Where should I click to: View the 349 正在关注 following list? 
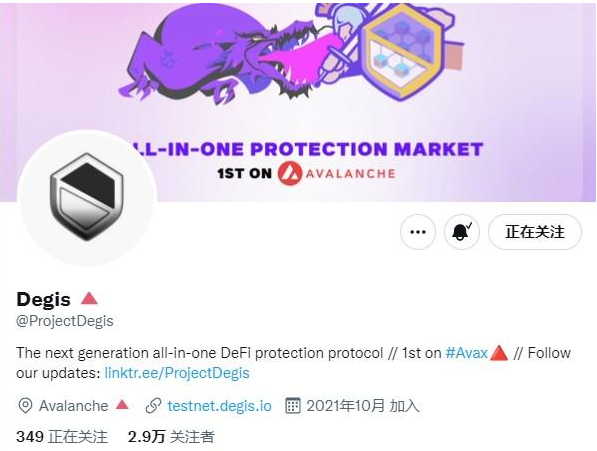pos(62,437)
